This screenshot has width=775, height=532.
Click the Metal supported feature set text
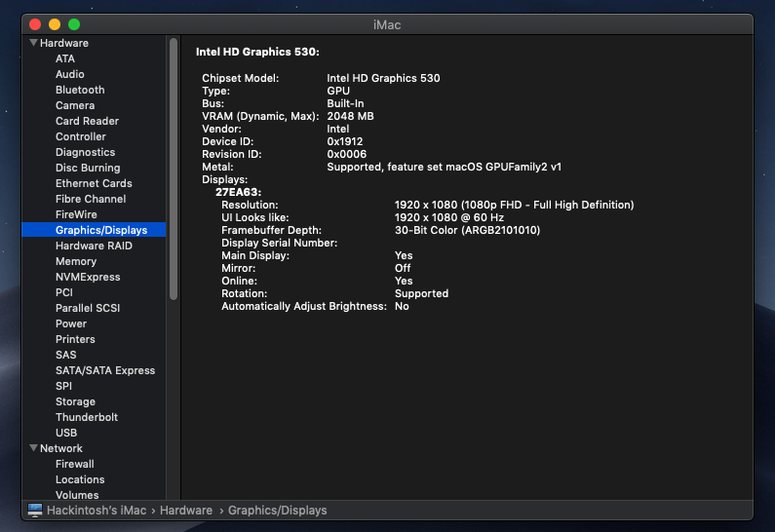(x=444, y=167)
